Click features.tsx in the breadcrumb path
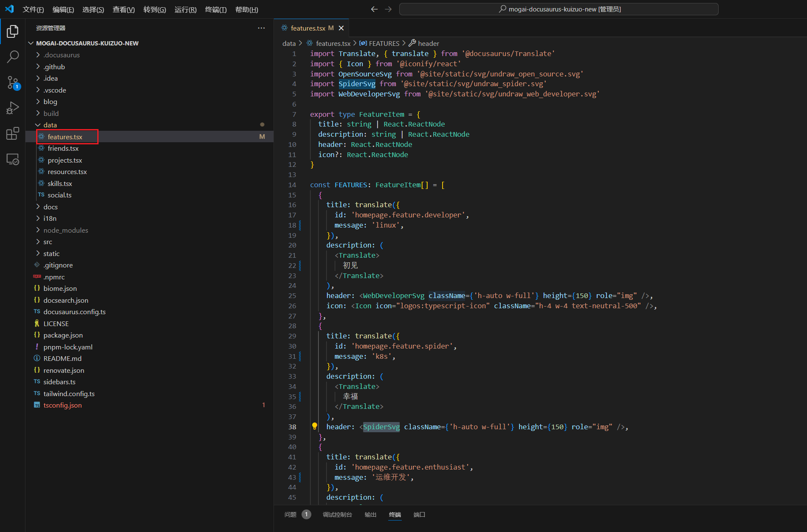The height and width of the screenshot is (532, 807). point(333,43)
